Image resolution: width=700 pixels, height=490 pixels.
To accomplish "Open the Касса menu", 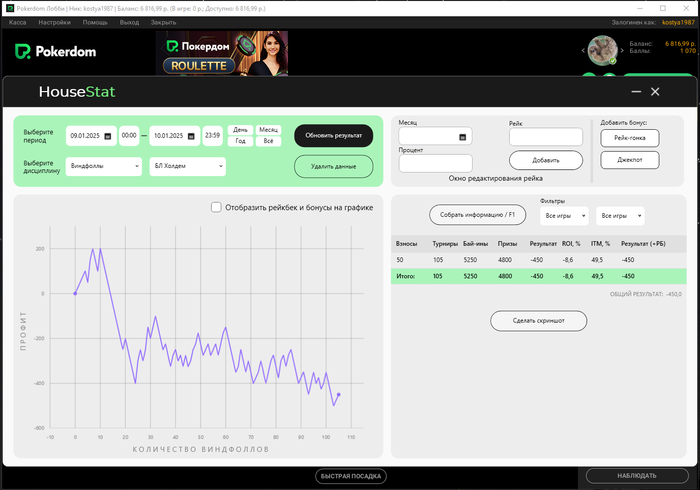I will click(x=17, y=22).
